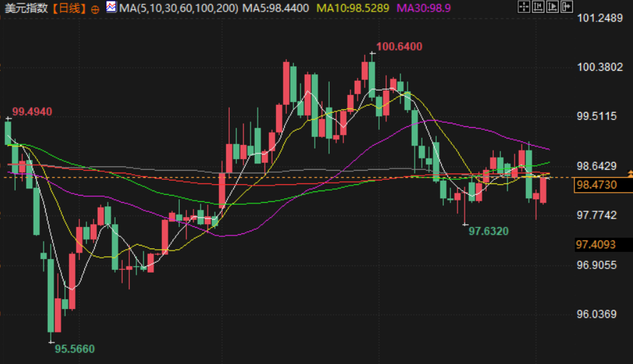Click the 98.6429 axis value
633x364 pixels.
(597, 166)
